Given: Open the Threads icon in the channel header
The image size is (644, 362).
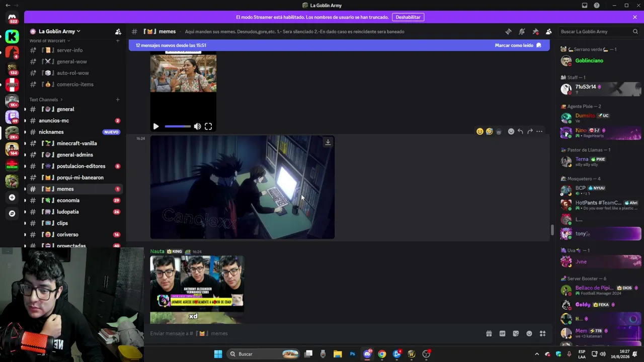Looking at the screenshot, I should pos(508,32).
